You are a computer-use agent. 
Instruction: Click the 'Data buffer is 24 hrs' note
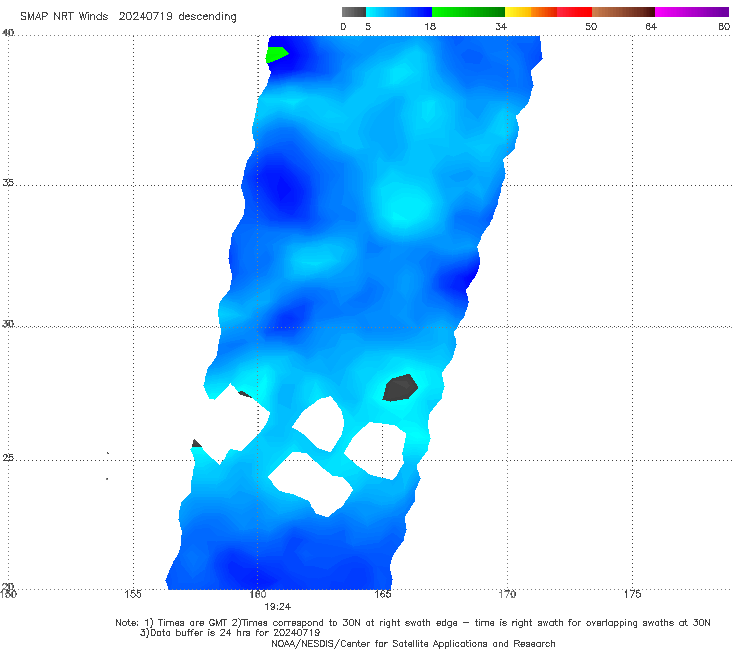coord(230,633)
